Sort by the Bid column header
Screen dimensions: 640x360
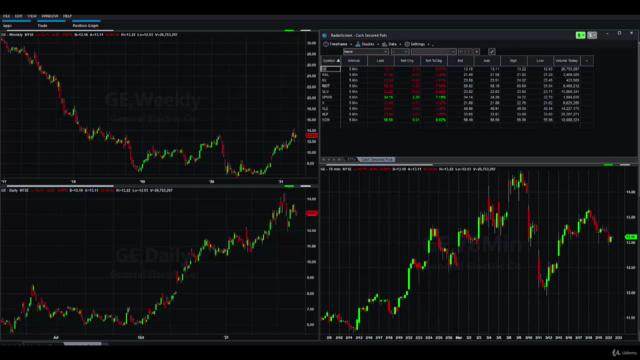460,61
